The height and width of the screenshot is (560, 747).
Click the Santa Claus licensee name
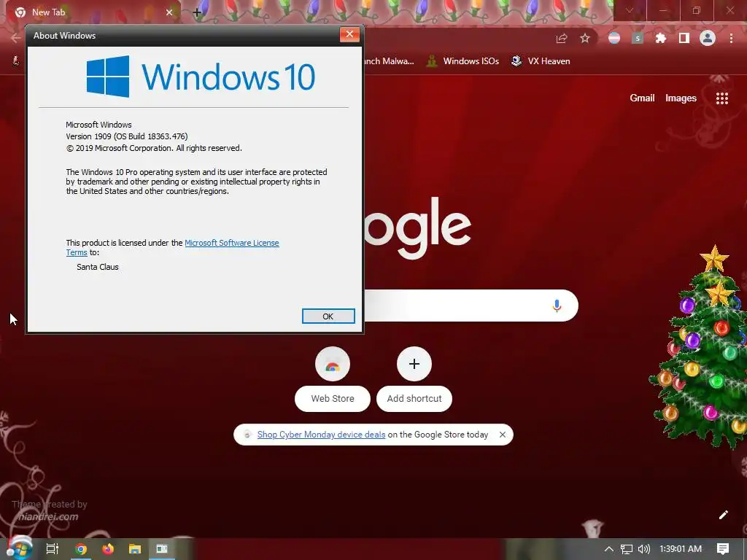point(97,267)
